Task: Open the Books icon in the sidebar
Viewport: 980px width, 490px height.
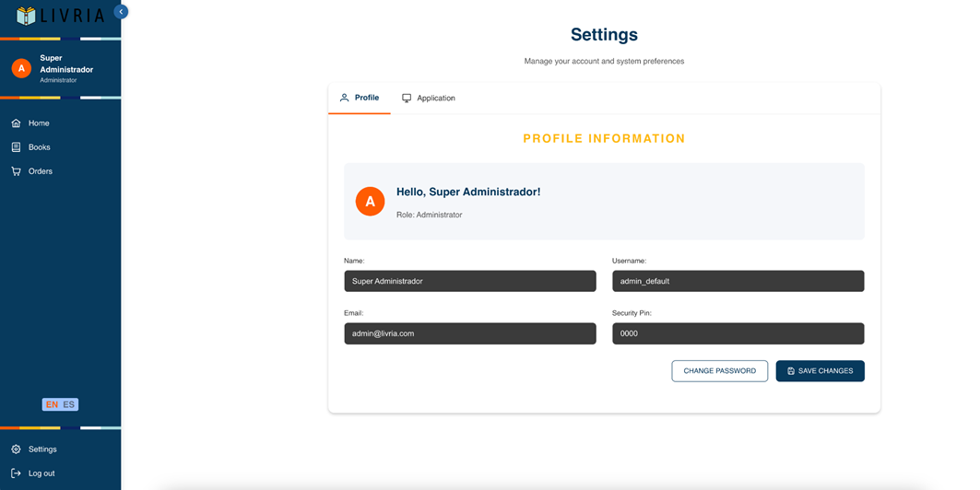Action: [17, 147]
